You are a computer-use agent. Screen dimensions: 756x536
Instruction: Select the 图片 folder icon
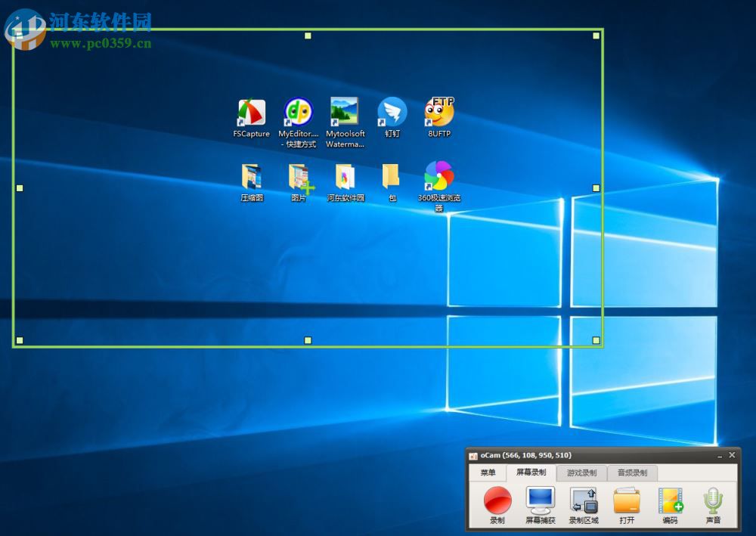point(299,182)
